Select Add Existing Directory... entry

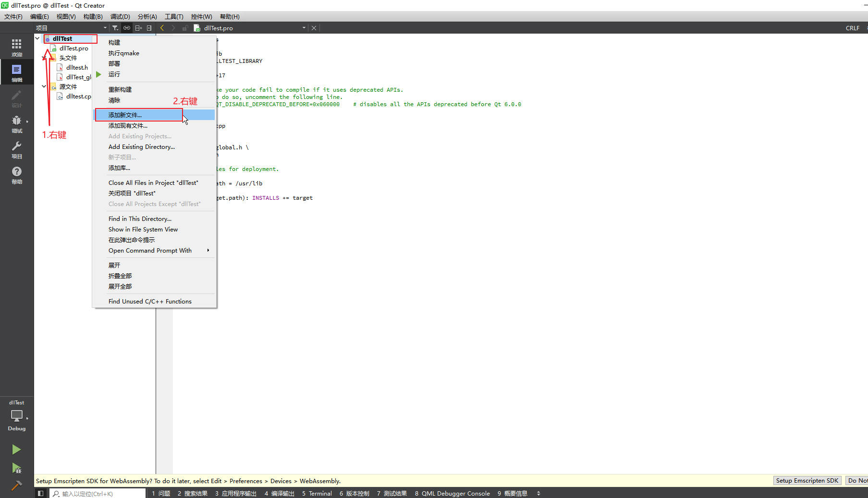pyautogui.click(x=154, y=146)
